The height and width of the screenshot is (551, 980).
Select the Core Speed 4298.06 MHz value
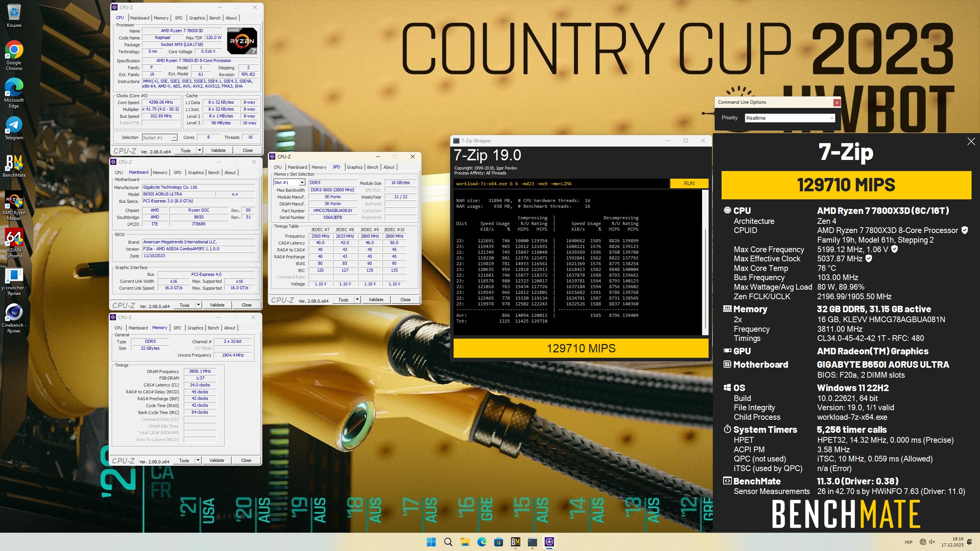click(x=161, y=102)
